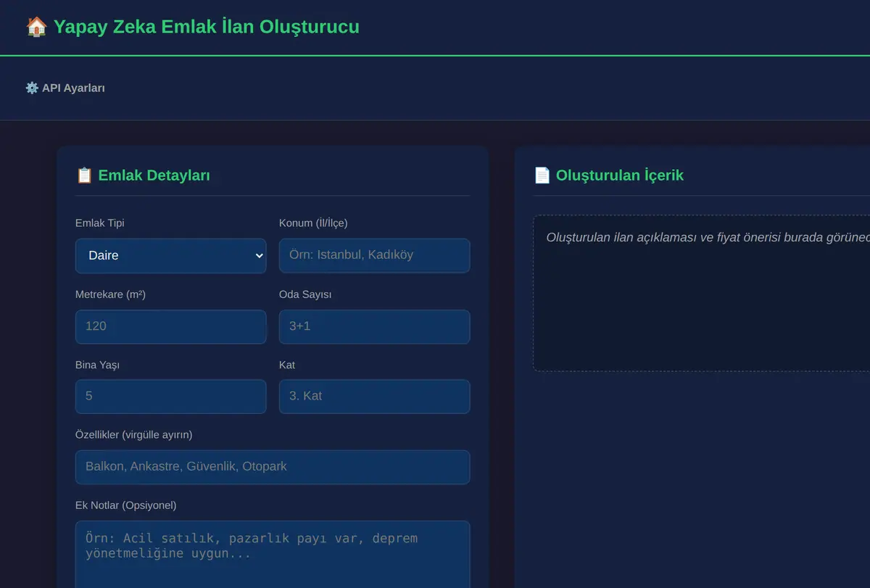Click the document icon next to Oluşturulan İçerik

click(x=542, y=175)
